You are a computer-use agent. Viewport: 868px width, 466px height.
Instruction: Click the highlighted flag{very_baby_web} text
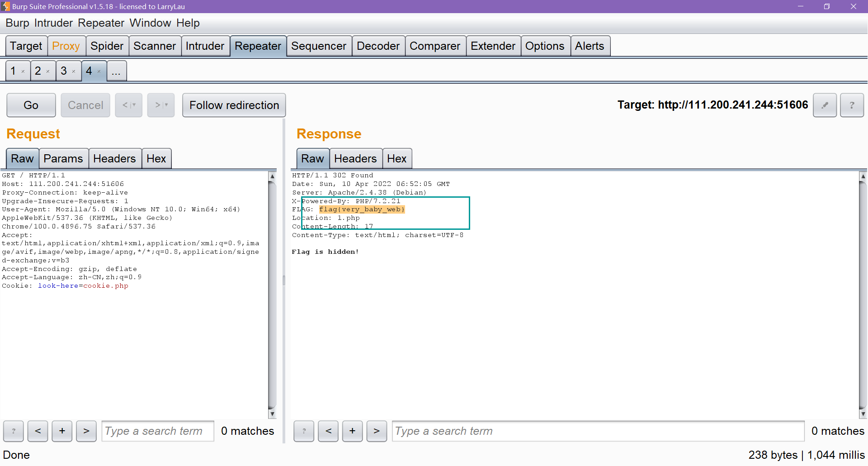tap(362, 209)
